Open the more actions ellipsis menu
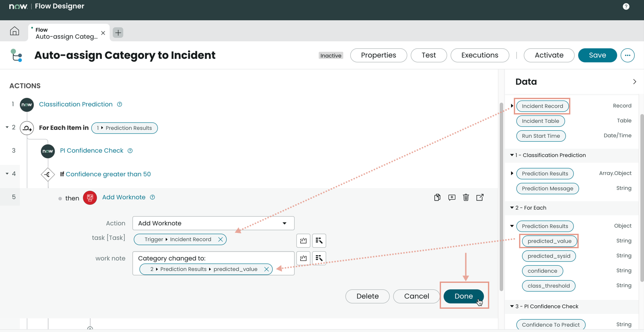This screenshot has width=644, height=332. pyautogui.click(x=627, y=55)
